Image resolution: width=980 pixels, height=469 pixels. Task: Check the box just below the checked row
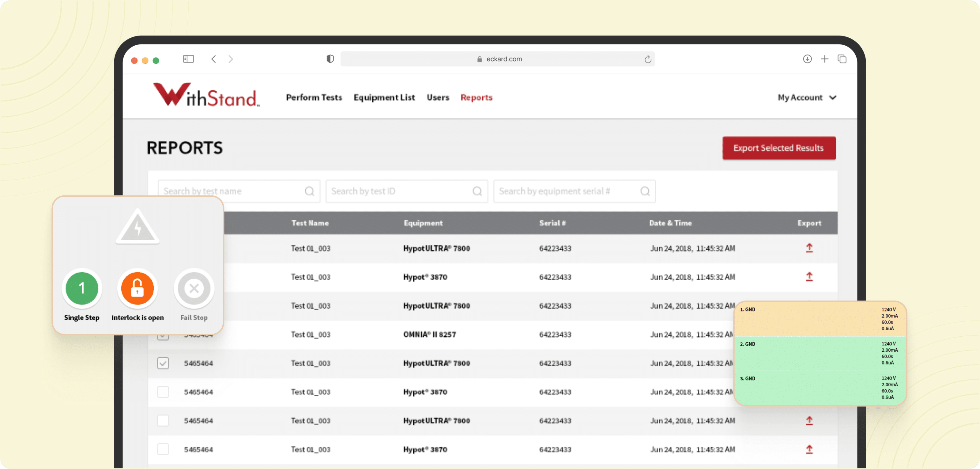[x=163, y=392]
